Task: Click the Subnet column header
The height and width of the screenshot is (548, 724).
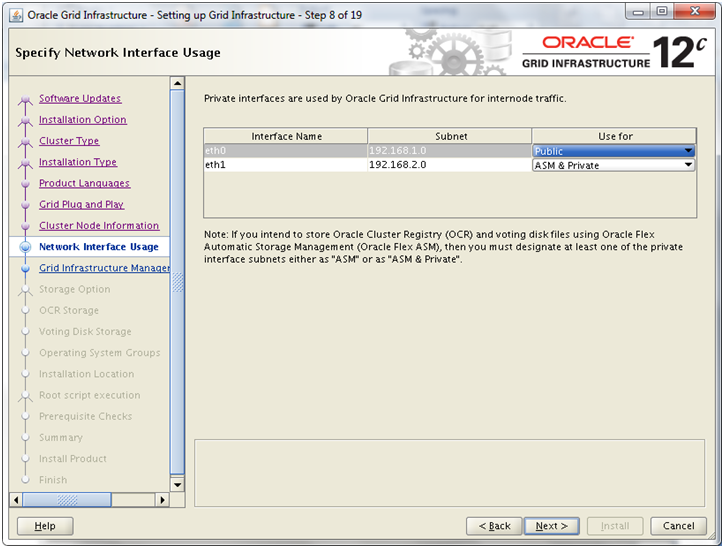Action: (x=450, y=136)
